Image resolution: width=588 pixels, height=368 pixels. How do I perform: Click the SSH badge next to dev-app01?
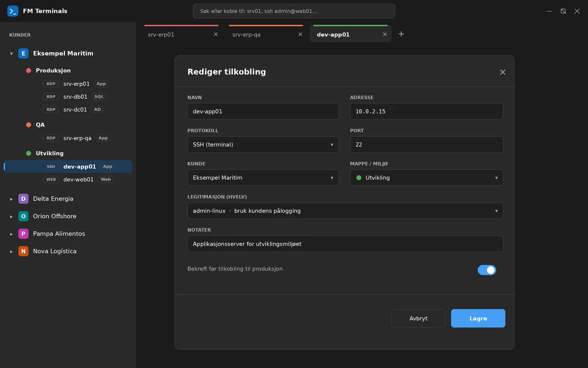[x=51, y=167]
